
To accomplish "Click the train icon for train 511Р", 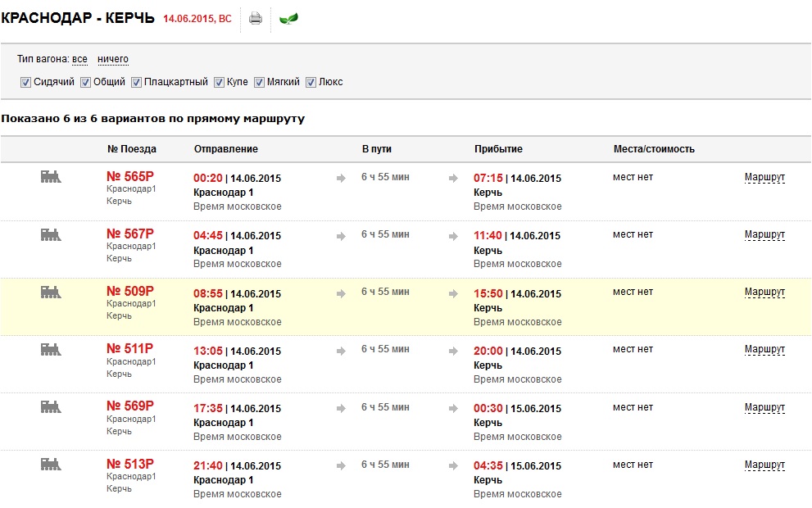I will (51, 349).
